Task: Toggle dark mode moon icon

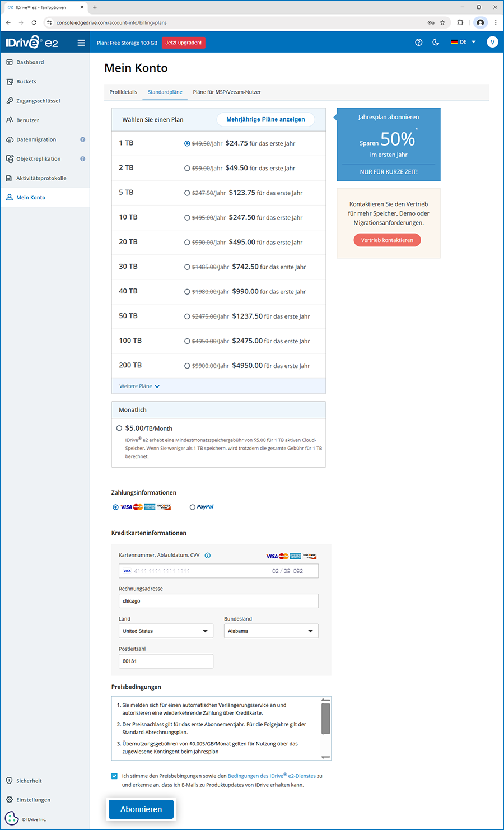Action: (x=436, y=42)
